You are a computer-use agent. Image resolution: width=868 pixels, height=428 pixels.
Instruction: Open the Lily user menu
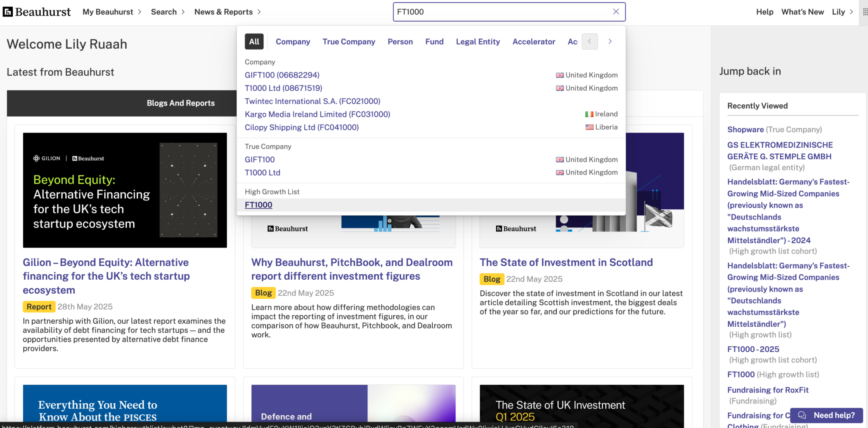point(842,12)
